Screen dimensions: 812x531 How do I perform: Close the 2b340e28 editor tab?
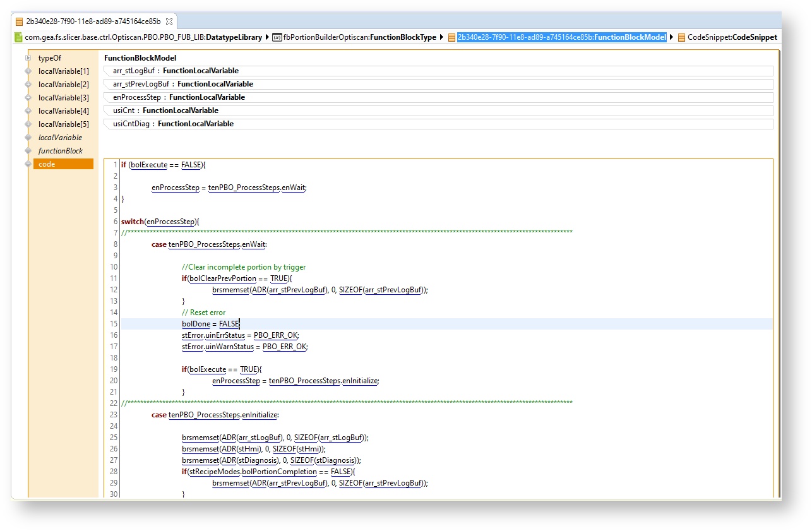169,21
